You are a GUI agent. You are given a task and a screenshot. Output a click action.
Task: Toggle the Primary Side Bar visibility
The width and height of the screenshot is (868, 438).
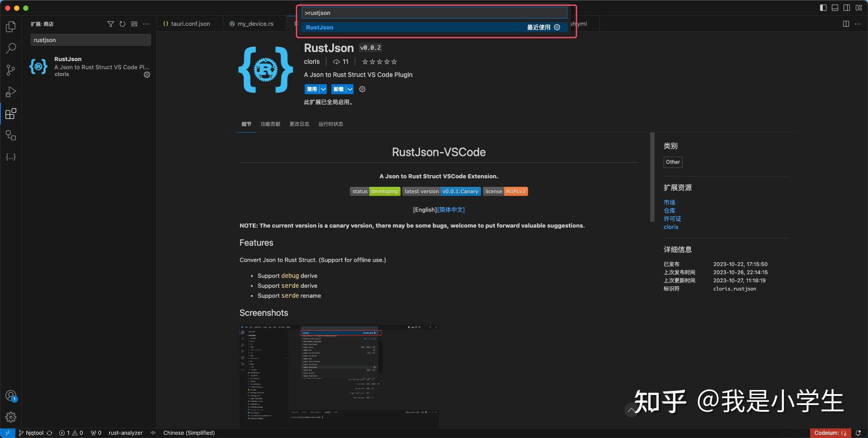coord(822,7)
